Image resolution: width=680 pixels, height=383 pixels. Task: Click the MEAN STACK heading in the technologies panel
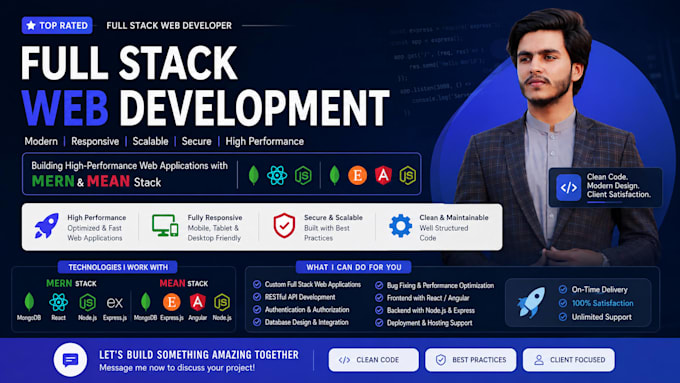(x=183, y=284)
